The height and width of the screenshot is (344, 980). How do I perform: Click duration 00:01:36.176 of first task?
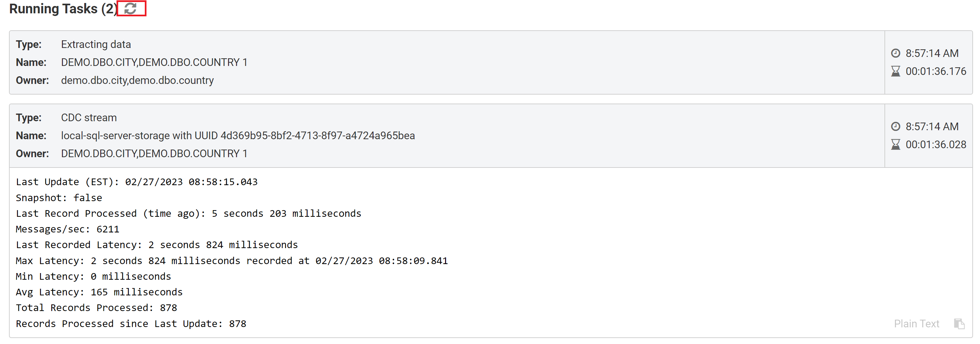pyautogui.click(x=935, y=71)
